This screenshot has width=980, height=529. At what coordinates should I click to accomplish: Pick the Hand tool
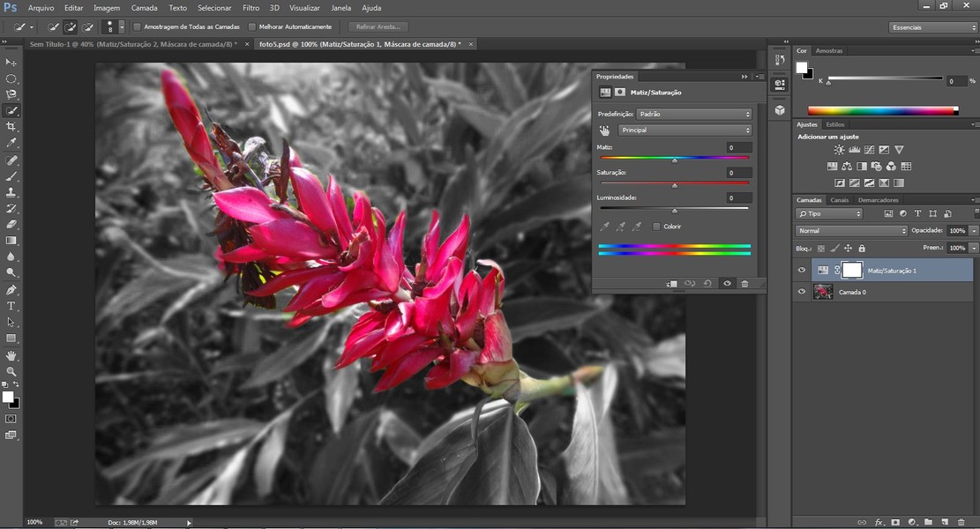(x=11, y=355)
